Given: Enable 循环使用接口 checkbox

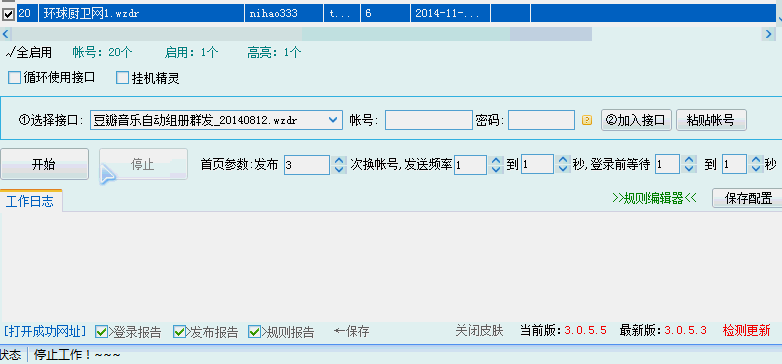Looking at the screenshot, I should [14, 78].
